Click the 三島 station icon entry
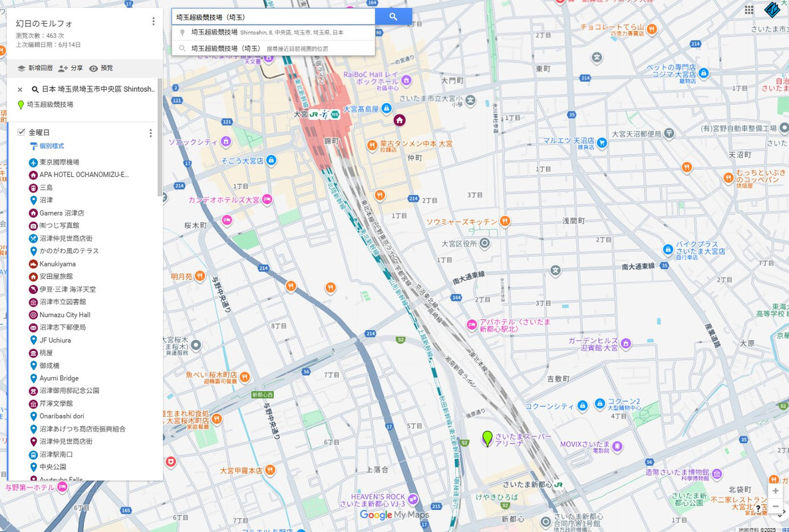789x532 pixels. (x=33, y=188)
